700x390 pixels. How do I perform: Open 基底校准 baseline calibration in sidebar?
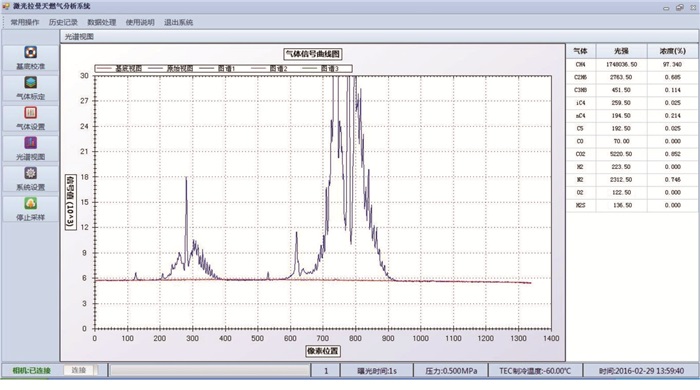pyautogui.click(x=30, y=58)
